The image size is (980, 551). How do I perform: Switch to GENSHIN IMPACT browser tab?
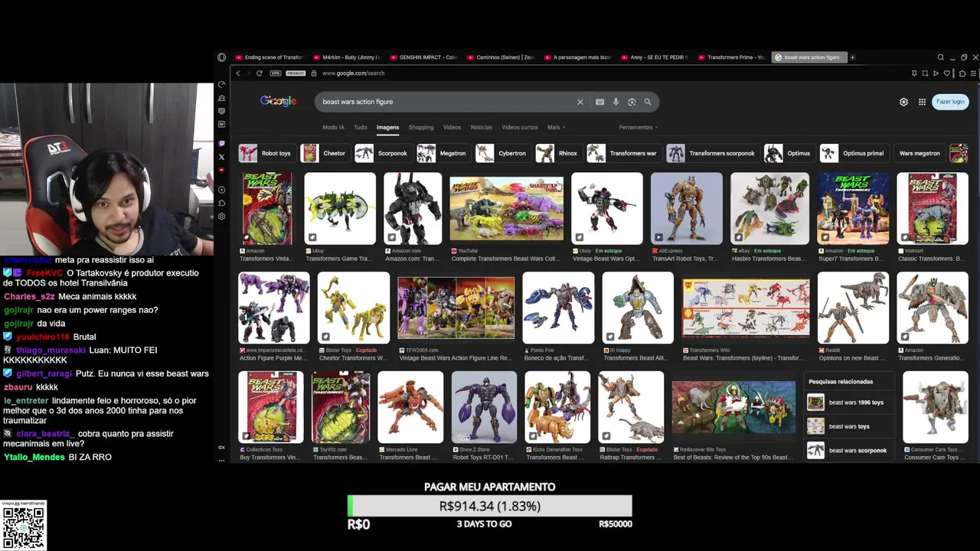[x=423, y=57]
